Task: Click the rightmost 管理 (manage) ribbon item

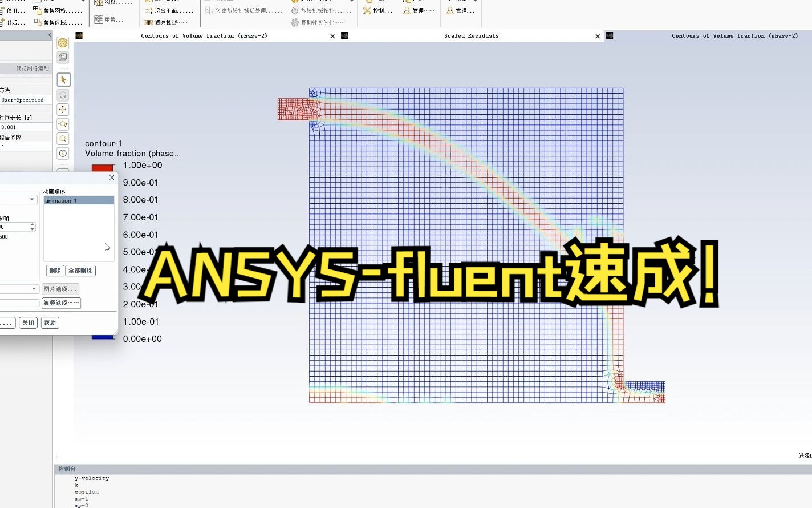Action: (461, 10)
